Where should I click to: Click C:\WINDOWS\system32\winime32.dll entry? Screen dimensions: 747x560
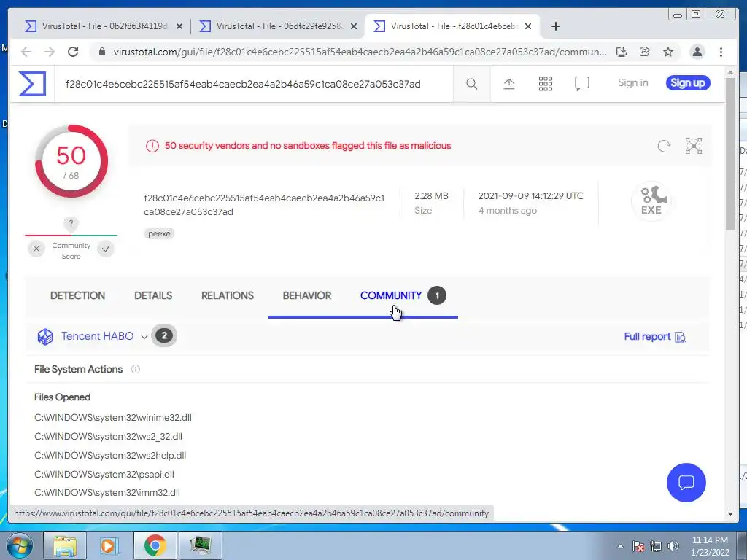point(113,418)
